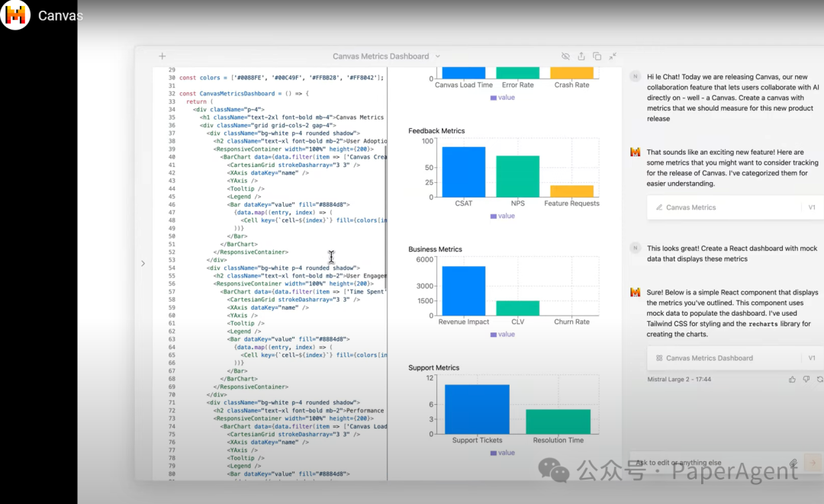Toggle the crossed-eye visibility icon in canvas header
The width and height of the screenshot is (824, 504).
(565, 56)
